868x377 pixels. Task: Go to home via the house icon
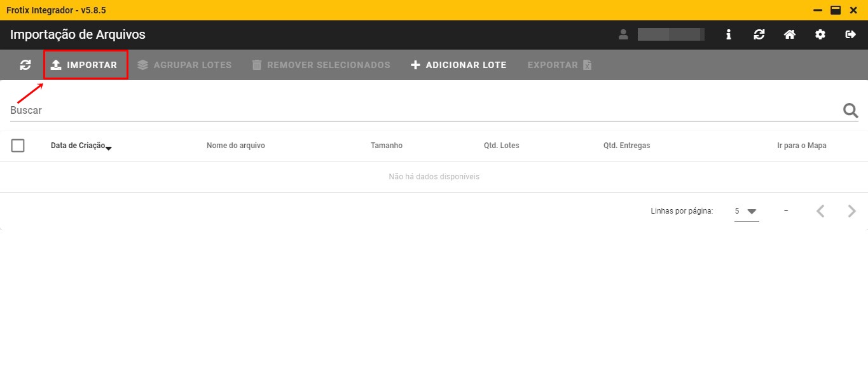tap(790, 34)
